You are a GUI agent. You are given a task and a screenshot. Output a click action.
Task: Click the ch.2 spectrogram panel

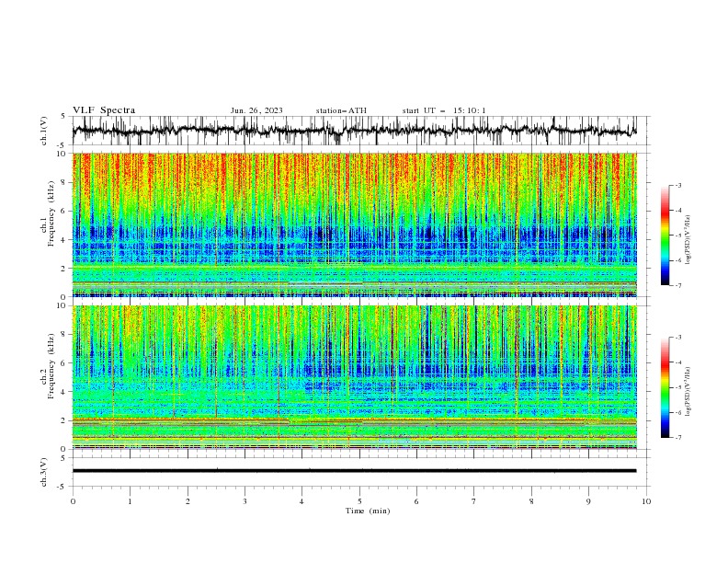coord(354,377)
